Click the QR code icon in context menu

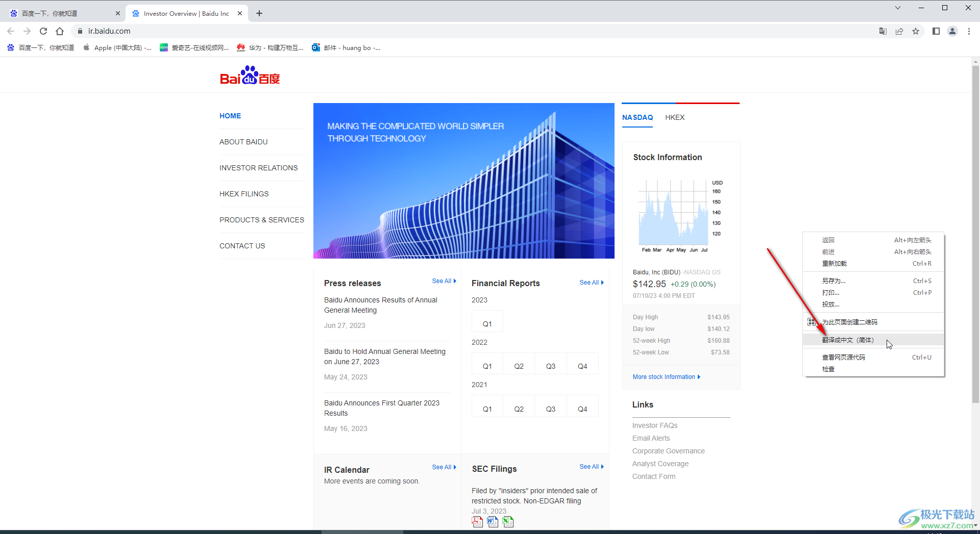pyautogui.click(x=812, y=322)
